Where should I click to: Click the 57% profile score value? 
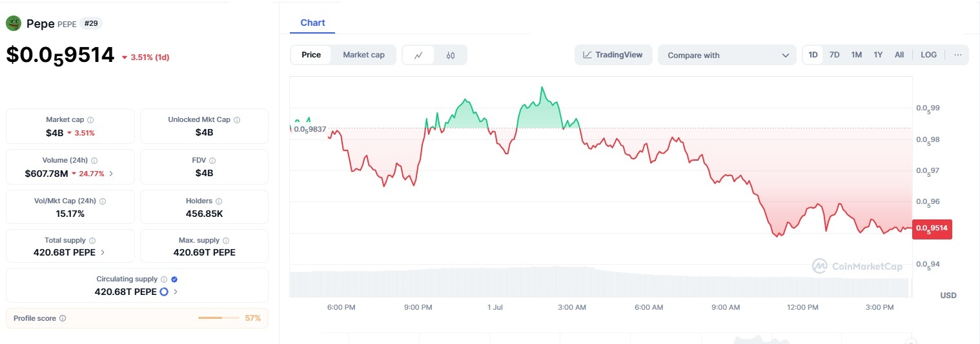252,318
